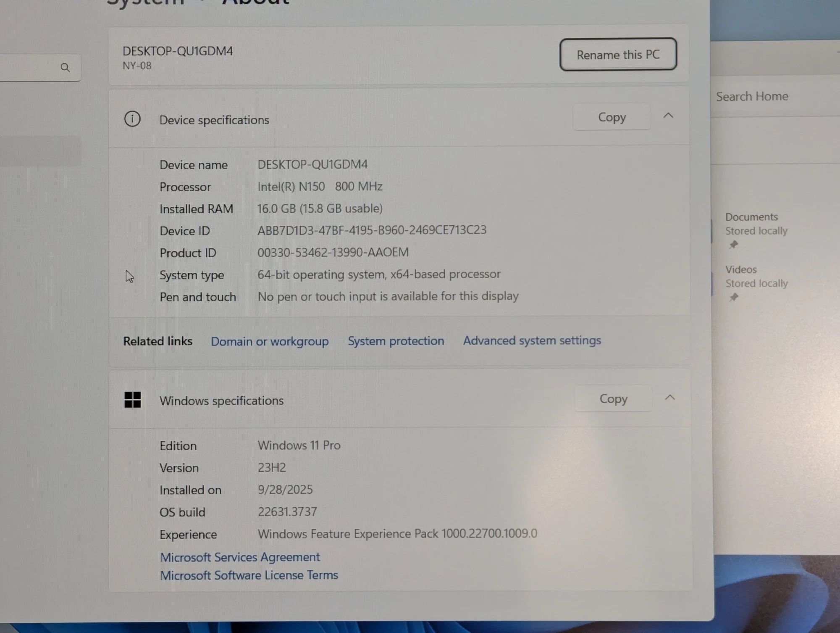The width and height of the screenshot is (840, 633).
Task: Open Advanced system settings link
Action: 532,340
